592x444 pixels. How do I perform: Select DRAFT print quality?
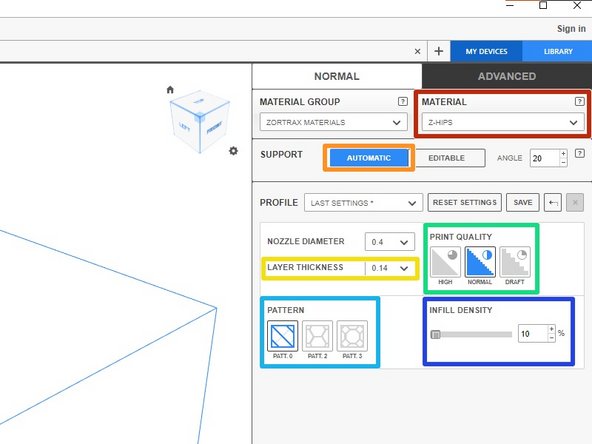click(x=515, y=262)
